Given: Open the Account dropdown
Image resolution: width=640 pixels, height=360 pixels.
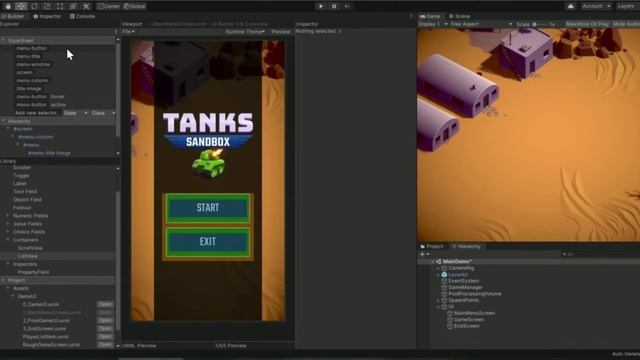Looking at the screenshot, I should click(596, 6).
